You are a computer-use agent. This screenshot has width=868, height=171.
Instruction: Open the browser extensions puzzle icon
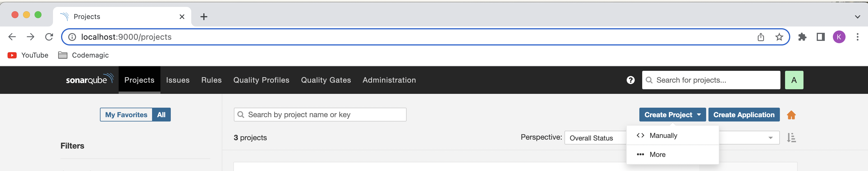[x=802, y=37]
